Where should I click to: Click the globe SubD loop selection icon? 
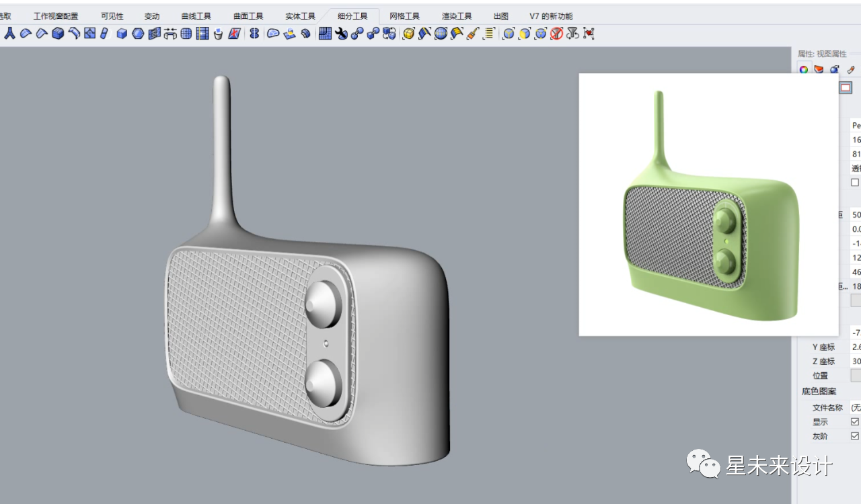441,33
